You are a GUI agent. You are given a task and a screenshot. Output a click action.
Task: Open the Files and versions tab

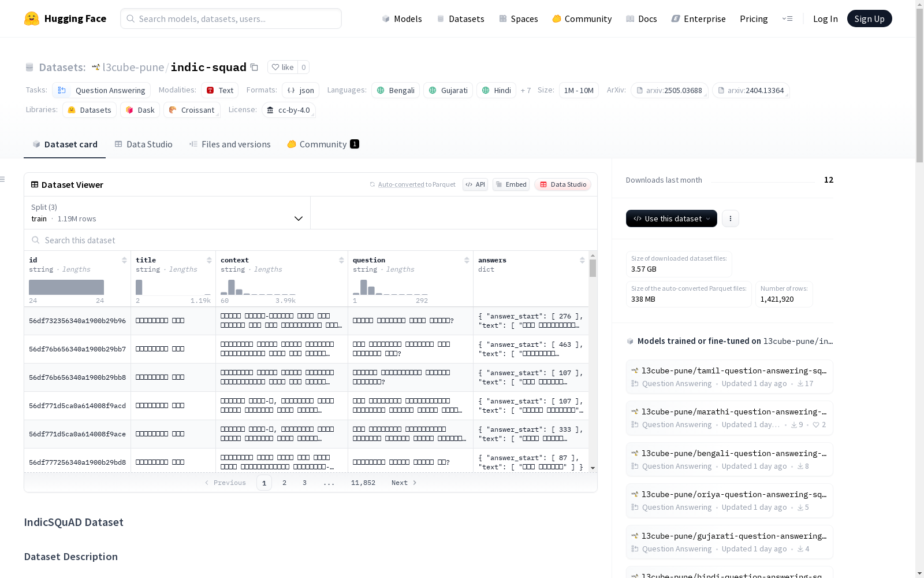(x=230, y=144)
